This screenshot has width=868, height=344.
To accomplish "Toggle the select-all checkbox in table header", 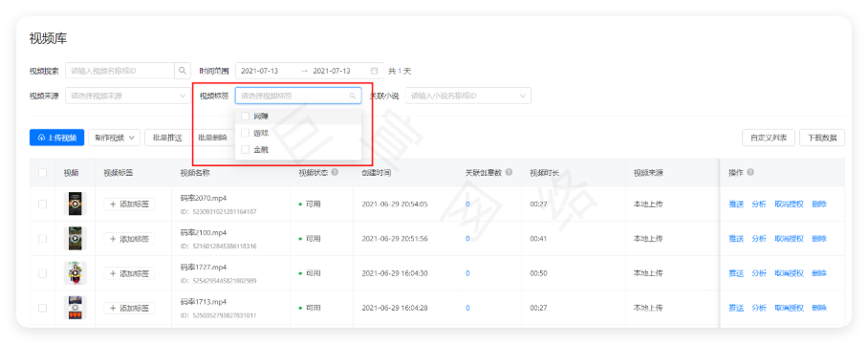I will 43,173.
